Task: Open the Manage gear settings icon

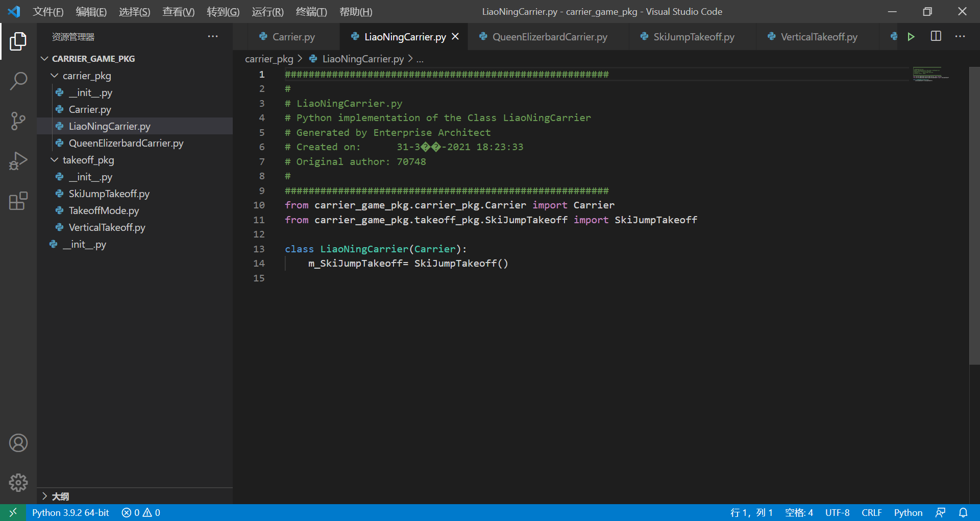Action: pyautogui.click(x=18, y=483)
